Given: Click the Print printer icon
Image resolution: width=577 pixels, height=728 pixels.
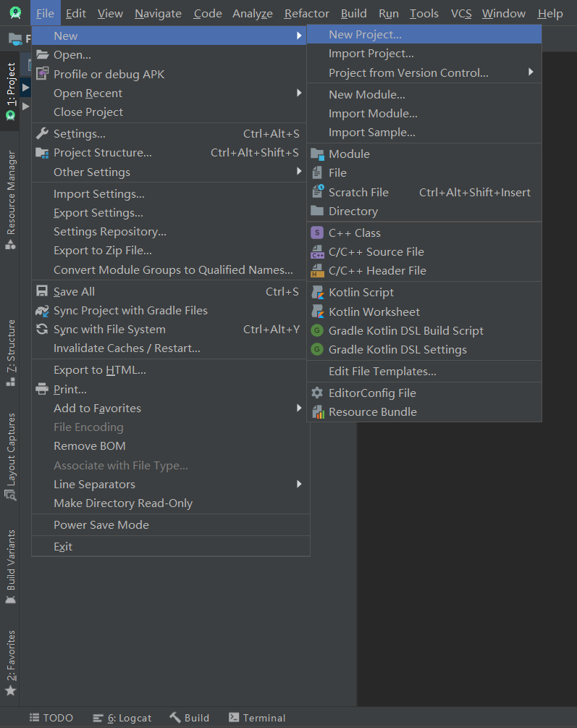Looking at the screenshot, I should pos(42,389).
